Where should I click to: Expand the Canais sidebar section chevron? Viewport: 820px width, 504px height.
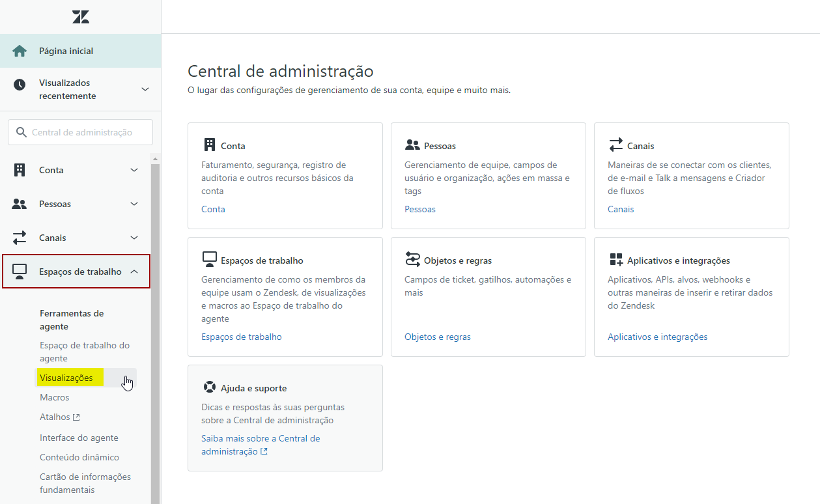tap(134, 238)
